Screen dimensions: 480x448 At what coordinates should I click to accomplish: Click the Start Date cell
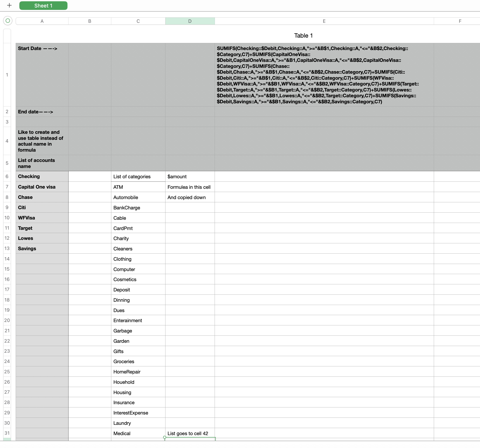click(x=42, y=75)
